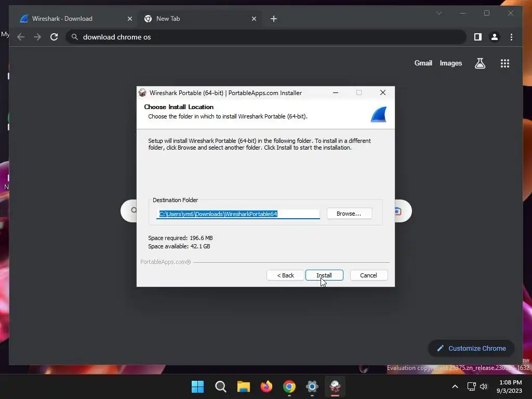Close the installer with the X button
This screenshot has width=532, height=399.
[x=383, y=92]
